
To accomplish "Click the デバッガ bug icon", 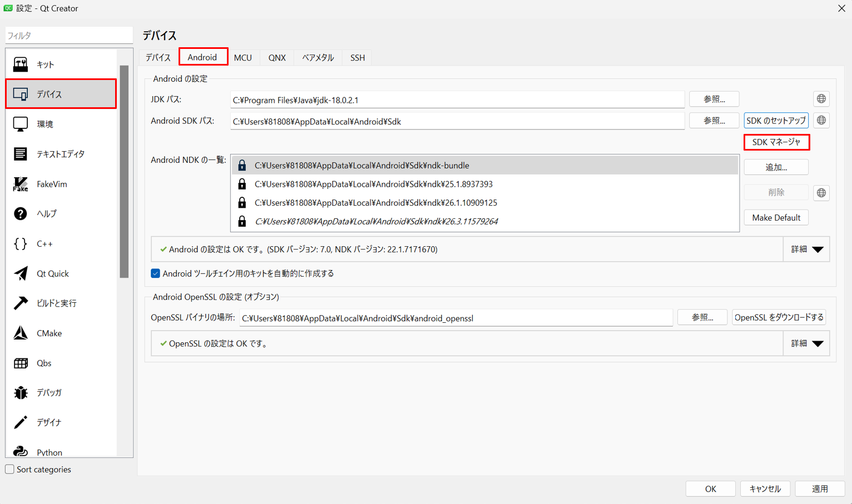I will [x=21, y=392].
